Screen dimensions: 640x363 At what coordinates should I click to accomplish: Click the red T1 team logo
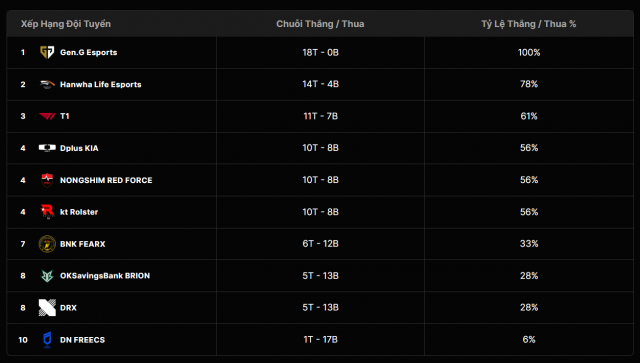click(47, 116)
